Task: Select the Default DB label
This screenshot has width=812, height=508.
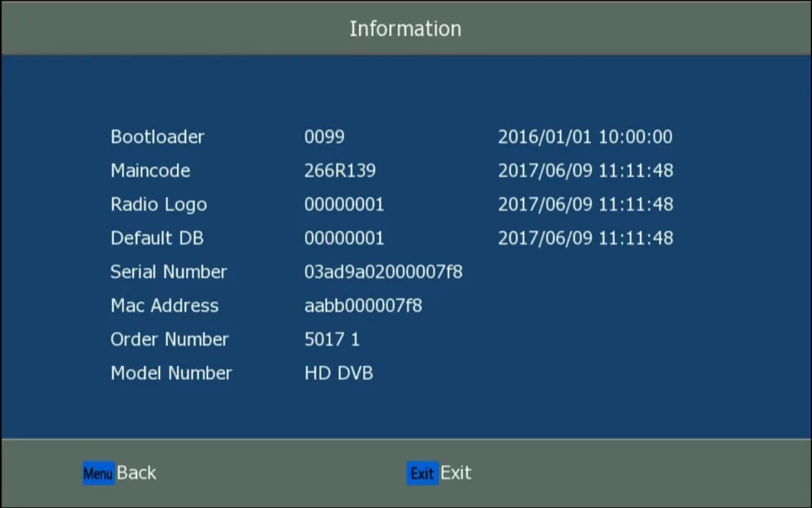Action: (x=157, y=238)
